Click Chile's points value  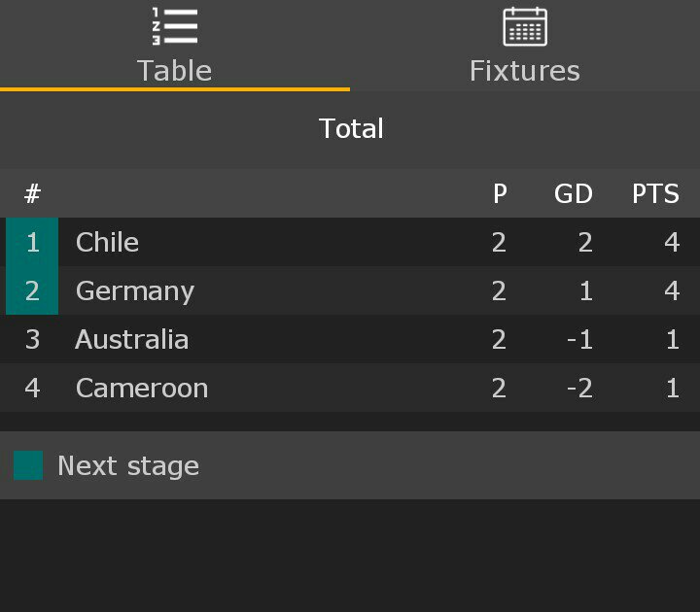click(672, 242)
